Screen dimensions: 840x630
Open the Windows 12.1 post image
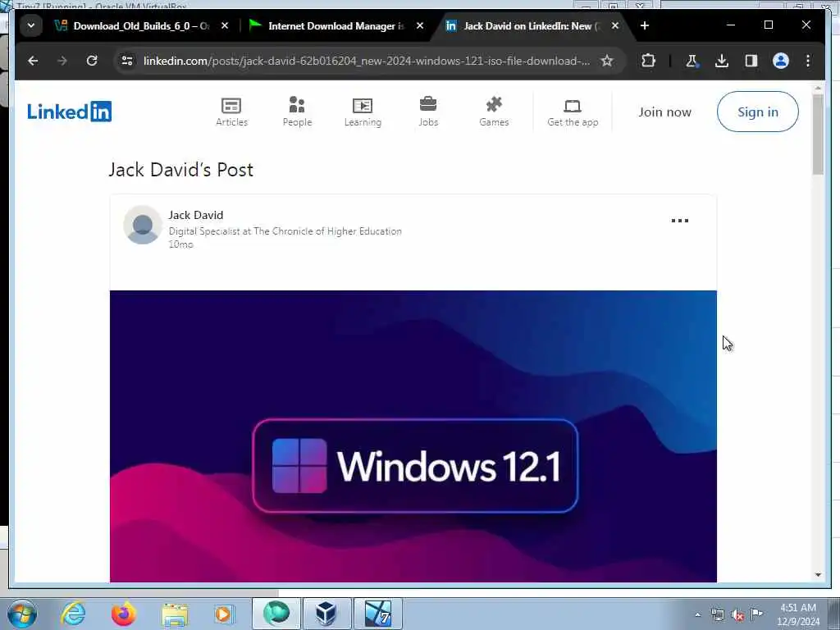[413, 436]
